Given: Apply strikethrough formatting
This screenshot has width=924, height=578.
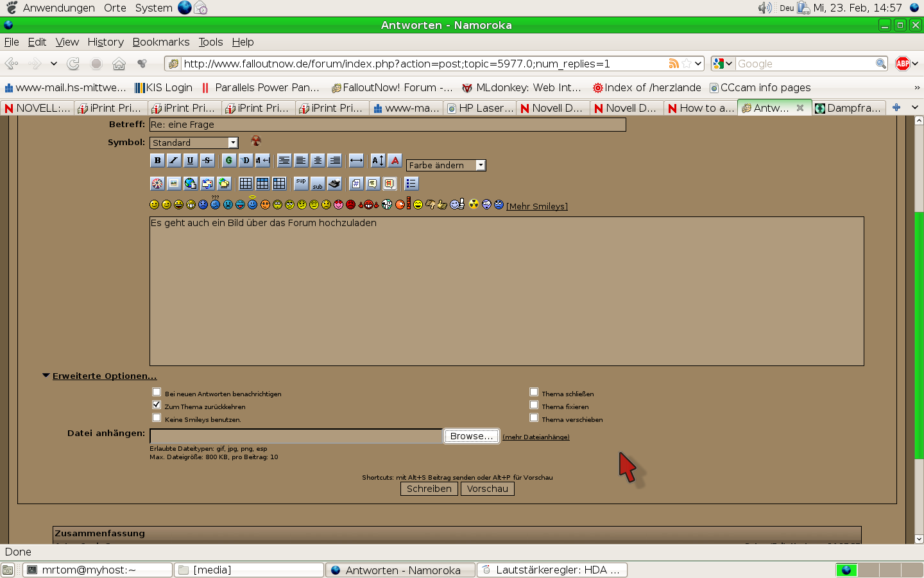Looking at the screenshot, I should pos(207,161).
